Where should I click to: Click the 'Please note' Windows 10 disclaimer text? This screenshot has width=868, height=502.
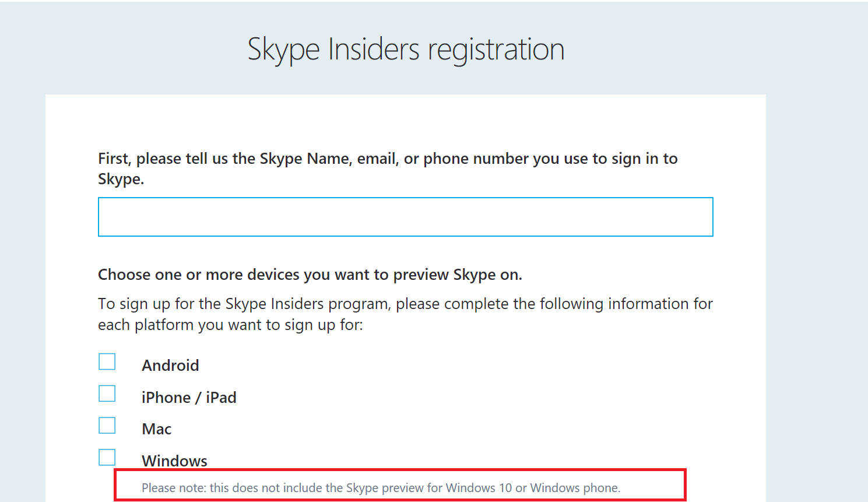click(x=381, y=488)
